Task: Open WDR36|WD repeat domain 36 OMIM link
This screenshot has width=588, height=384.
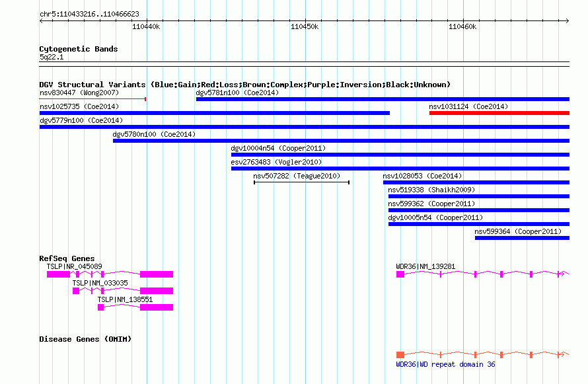Action: [x=445, y=364]
